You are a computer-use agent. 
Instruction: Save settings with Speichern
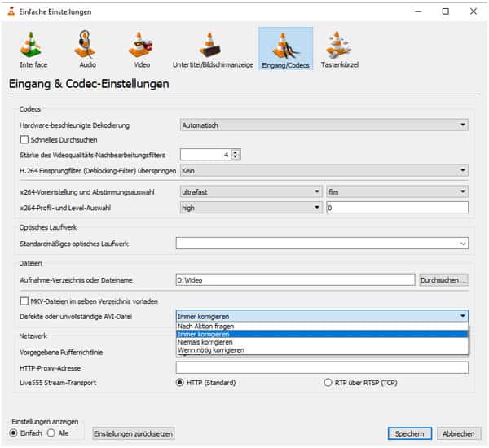pos(409,433)
